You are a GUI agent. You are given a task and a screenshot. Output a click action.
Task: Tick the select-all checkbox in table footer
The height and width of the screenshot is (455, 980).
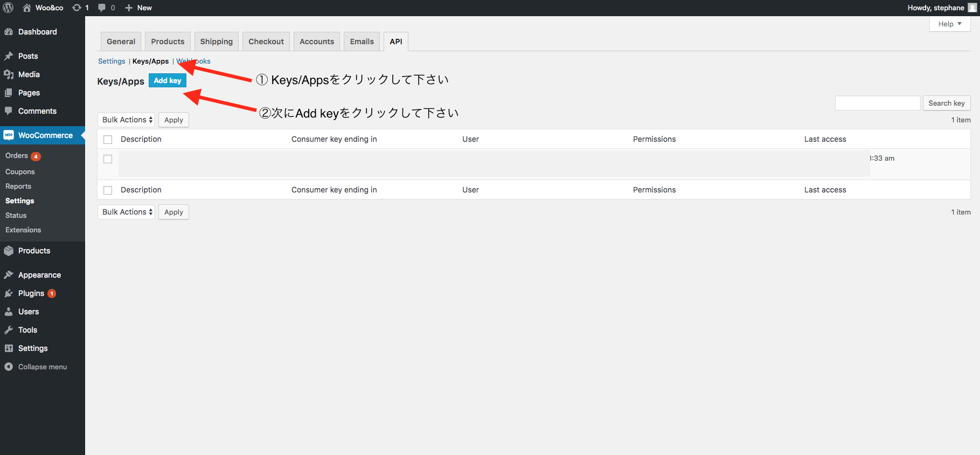point(108,190)
